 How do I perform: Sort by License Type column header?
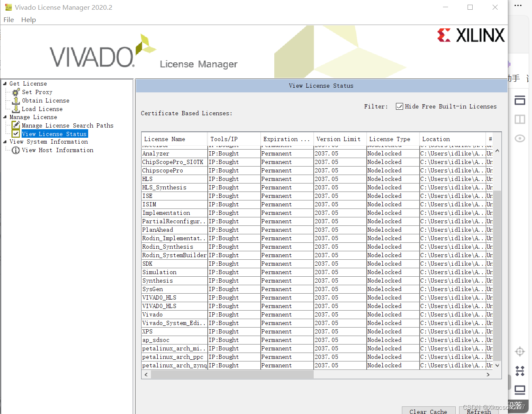pos(393,139)
